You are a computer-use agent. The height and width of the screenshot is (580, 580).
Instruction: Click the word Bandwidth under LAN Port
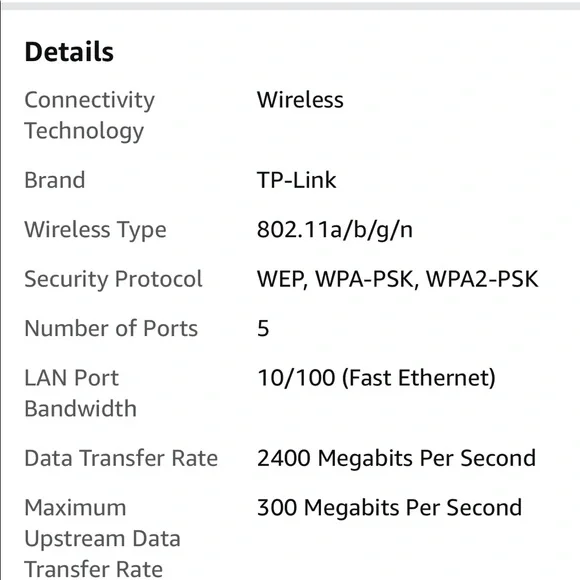pyautogui.click(x=81, y=409)
